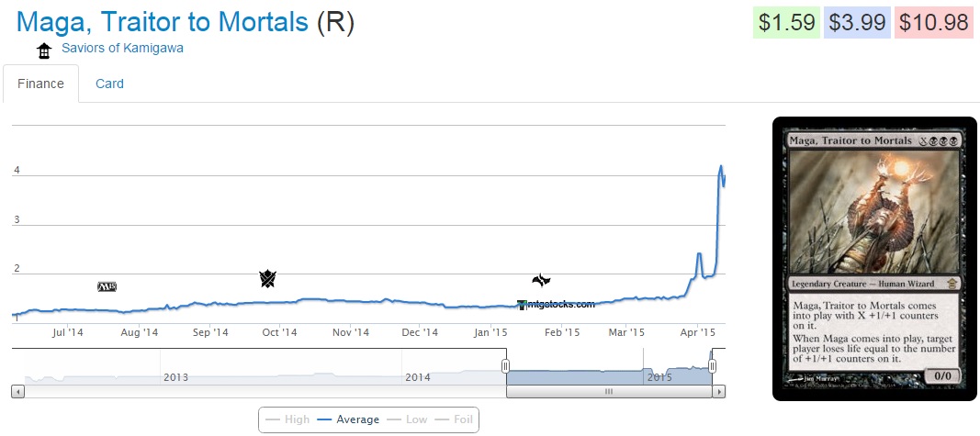Click the Khans of Tarkir set marker
The image size is (980, 436).
pos(267,278)
